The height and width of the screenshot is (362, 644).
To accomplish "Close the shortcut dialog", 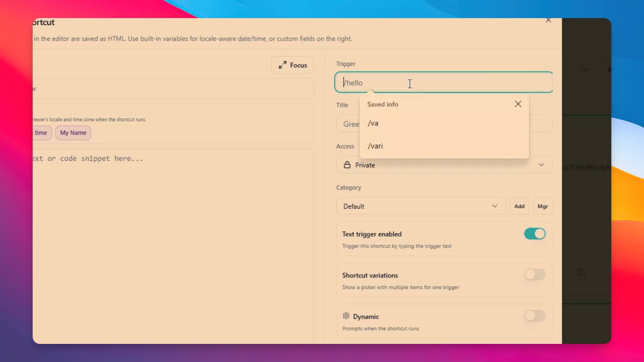I will pos(549,21).
